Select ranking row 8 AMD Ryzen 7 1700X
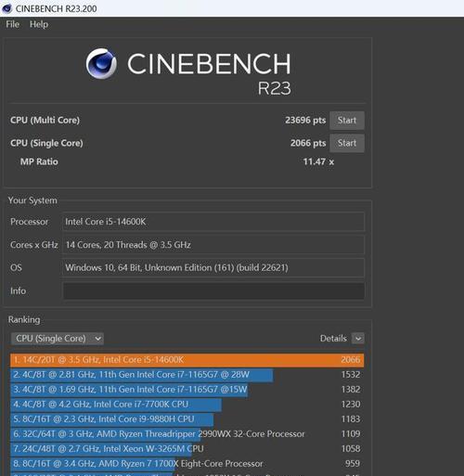464x476 pixels. [x=187, y=464]
